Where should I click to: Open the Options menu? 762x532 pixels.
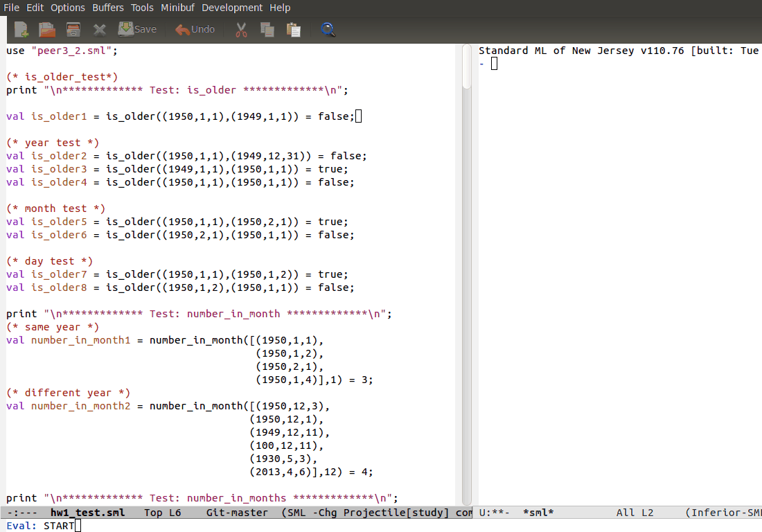tap(67, 8)
